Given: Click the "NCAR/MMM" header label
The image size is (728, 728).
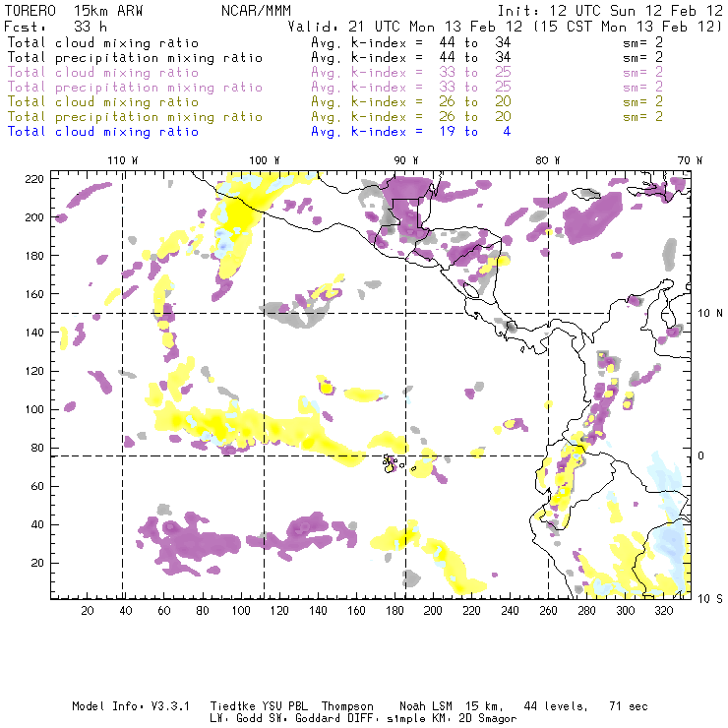Looking at the screenshot, I should [x=256, y=11].
